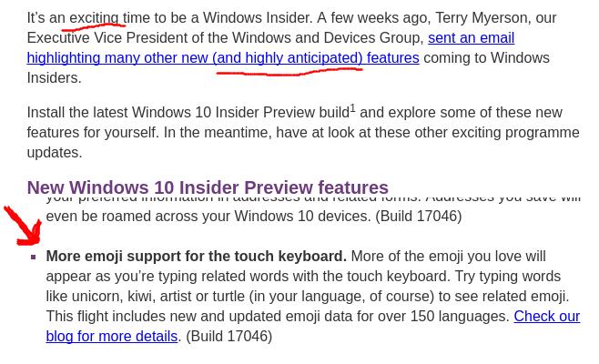Click the bold text 'More emoji support for the touch keyboard.'
599x364 pixels.
(x=196, y=257)
